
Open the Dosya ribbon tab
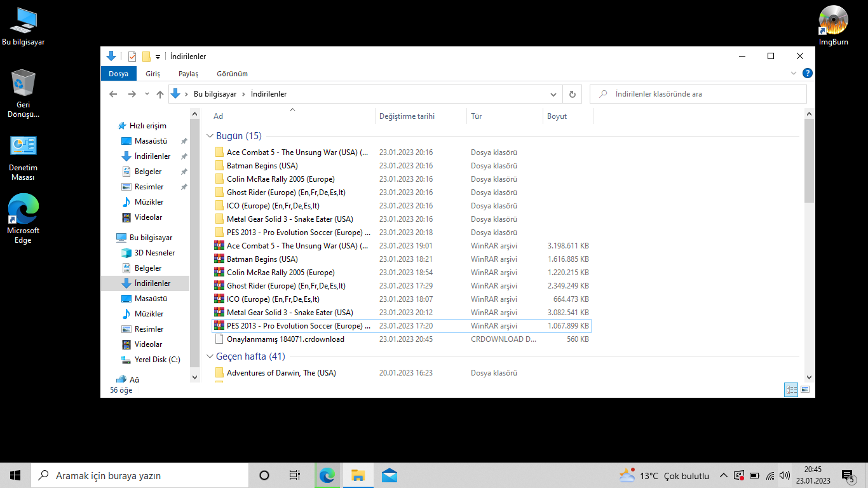[118, 74]
